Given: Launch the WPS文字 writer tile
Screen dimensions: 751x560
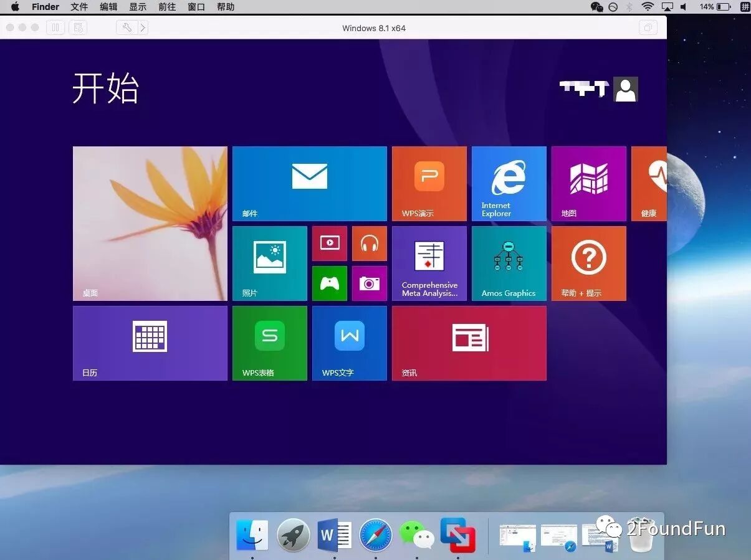Looking at the screenshot, I should [350, 343].
